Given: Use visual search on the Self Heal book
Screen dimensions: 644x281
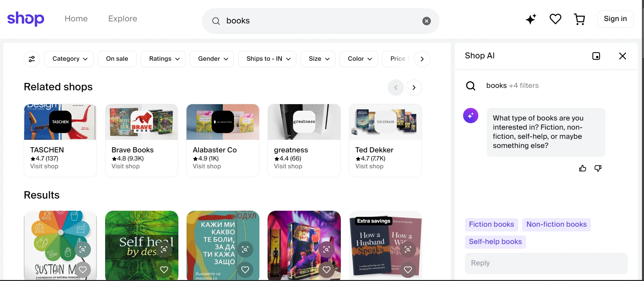Looking at the screenshot, I should [x=164, y=249].
